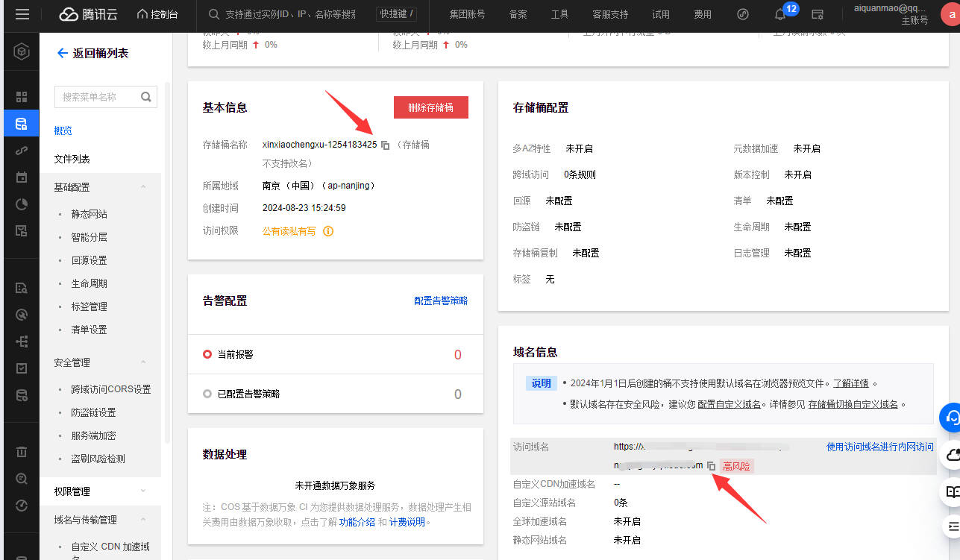Viewport: 960px width, 560px height.
Task: Collapse the 基础配置 menu section
Action: click(143, 187)
